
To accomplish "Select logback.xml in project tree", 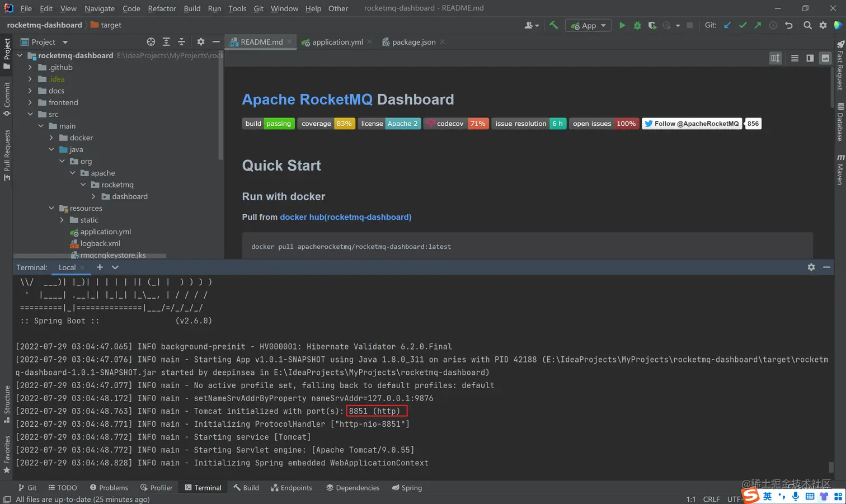I will coord(100,243).
